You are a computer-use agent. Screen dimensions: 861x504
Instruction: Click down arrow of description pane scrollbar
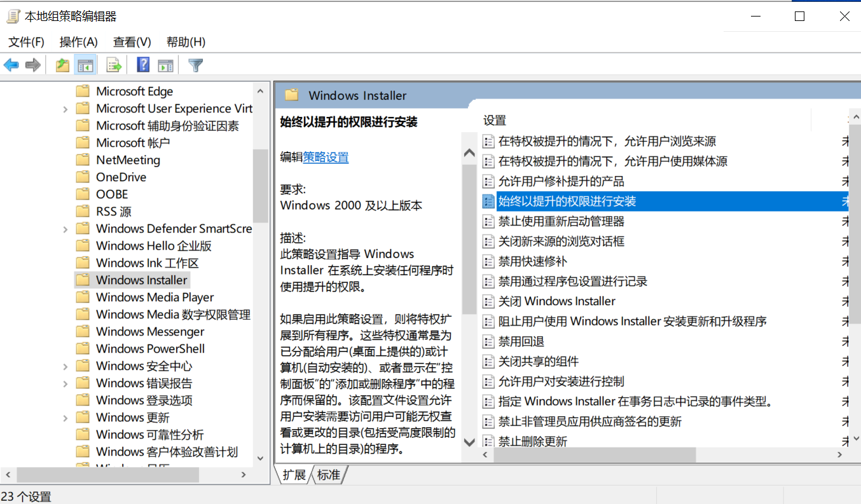(469, 442)
